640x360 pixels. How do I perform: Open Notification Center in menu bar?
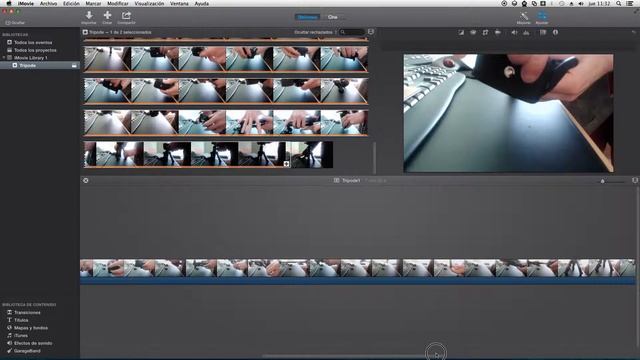point(630,3)
